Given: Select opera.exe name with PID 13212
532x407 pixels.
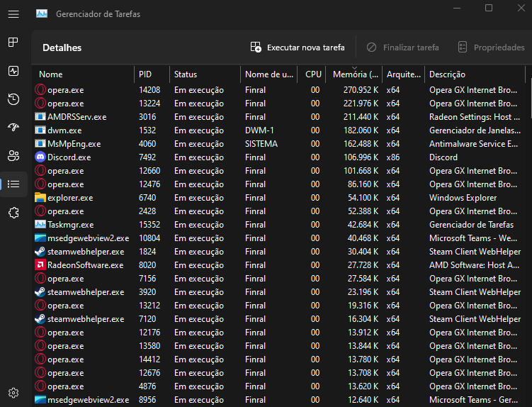Looking at the screenshot, I should point(65,306).
